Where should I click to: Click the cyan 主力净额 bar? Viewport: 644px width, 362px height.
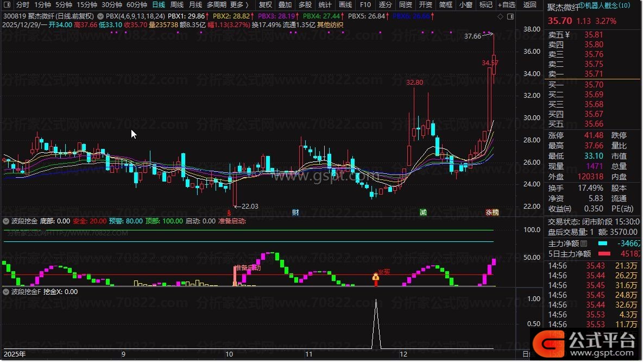[603, 243]
